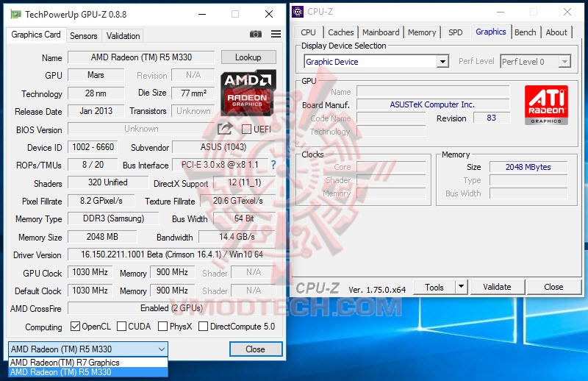This screenshot has height=381, width=588.
Task: Click the Pixel Fillrate 8.2 GPixel/s value
Action: [x=101, y=201]
